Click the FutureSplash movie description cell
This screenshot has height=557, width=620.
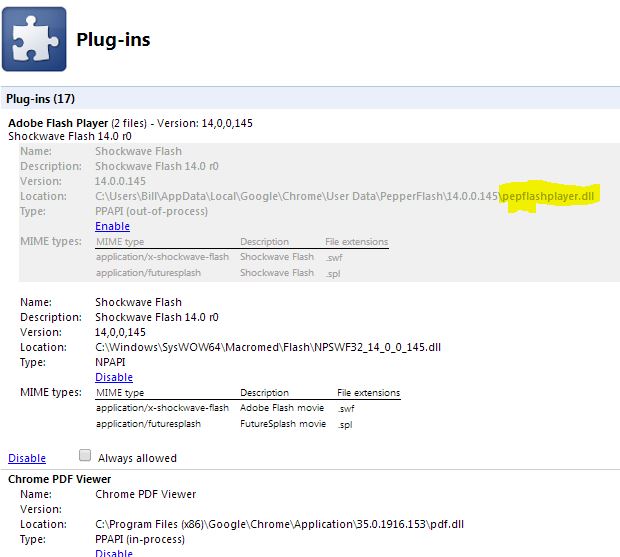283,424
